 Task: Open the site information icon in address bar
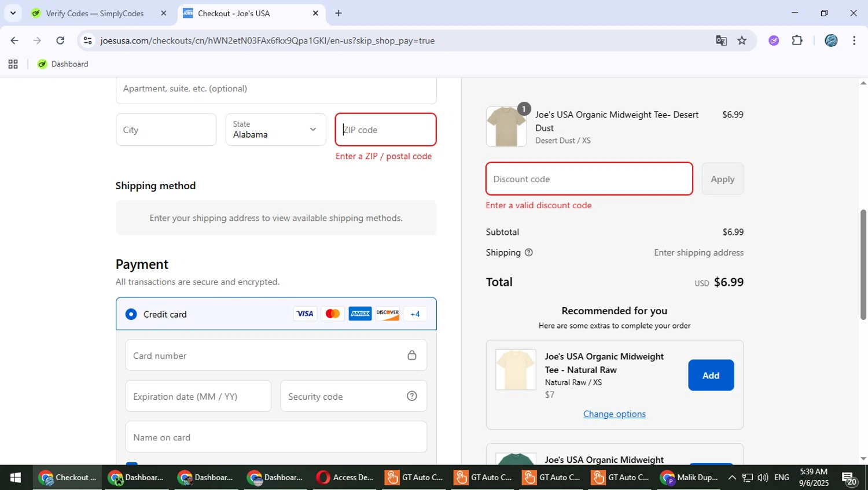88,40
